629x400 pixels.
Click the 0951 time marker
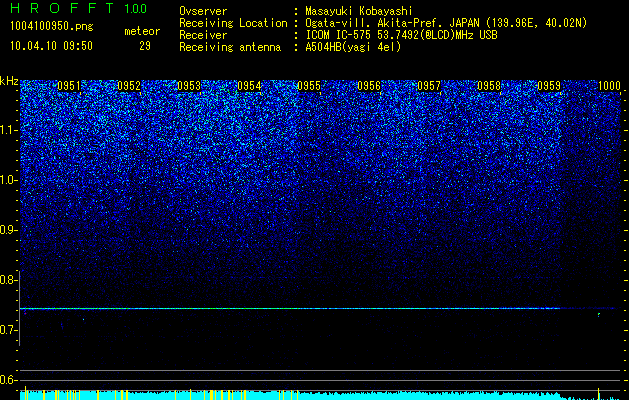tap(69, 86)
